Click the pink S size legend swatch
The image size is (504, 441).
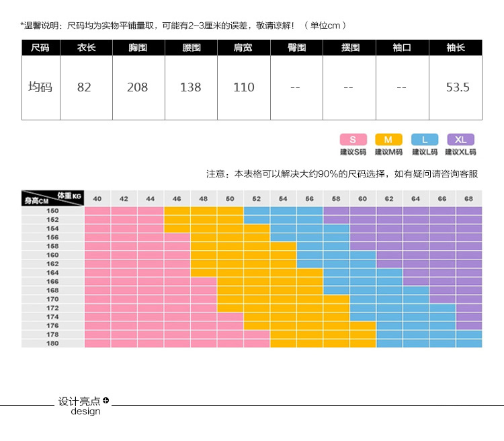pyautogui.click(x=353, y=140)
